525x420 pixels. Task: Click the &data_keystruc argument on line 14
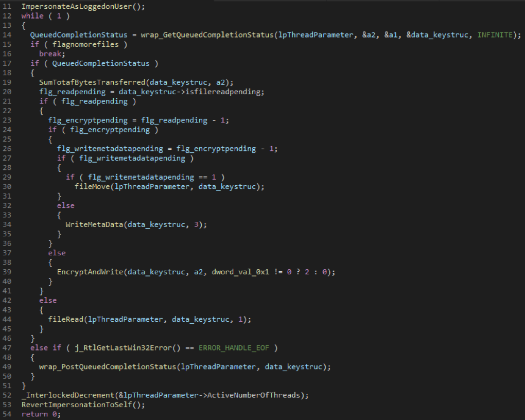coord(437,35)
